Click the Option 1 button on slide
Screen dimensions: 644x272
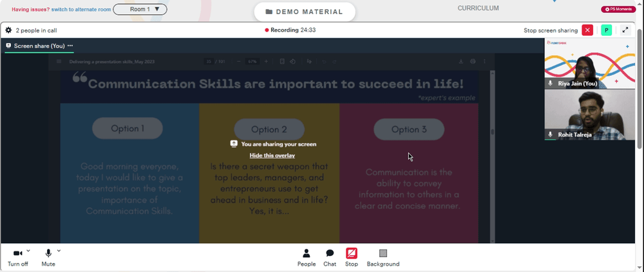tap(128, 129)
